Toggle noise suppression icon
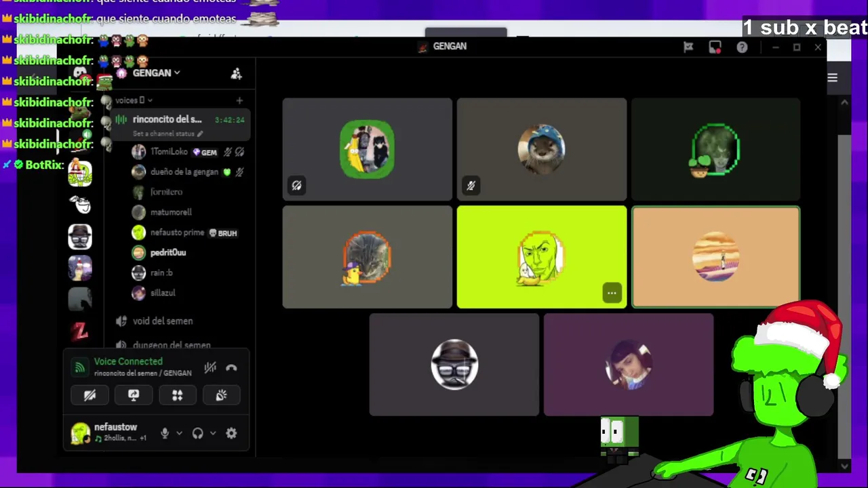The width and height of the screenshot is (868, 488). (210, 367)
